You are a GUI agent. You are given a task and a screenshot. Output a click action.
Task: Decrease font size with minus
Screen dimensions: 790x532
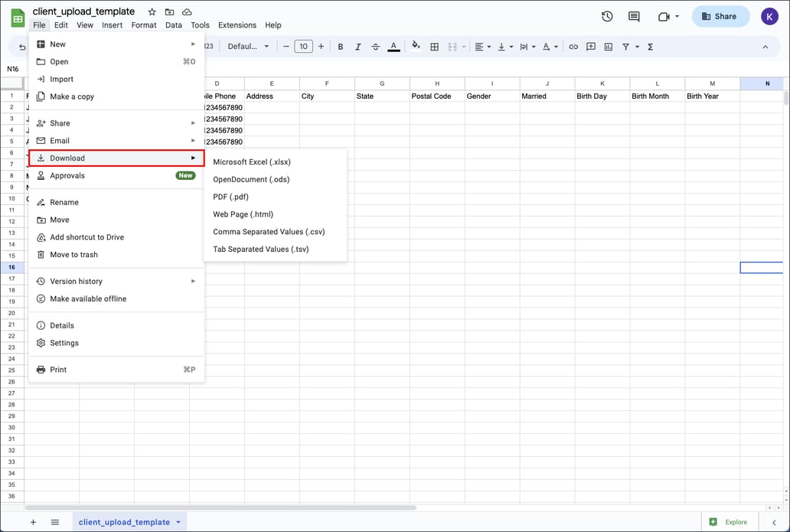tap(286, 47)
